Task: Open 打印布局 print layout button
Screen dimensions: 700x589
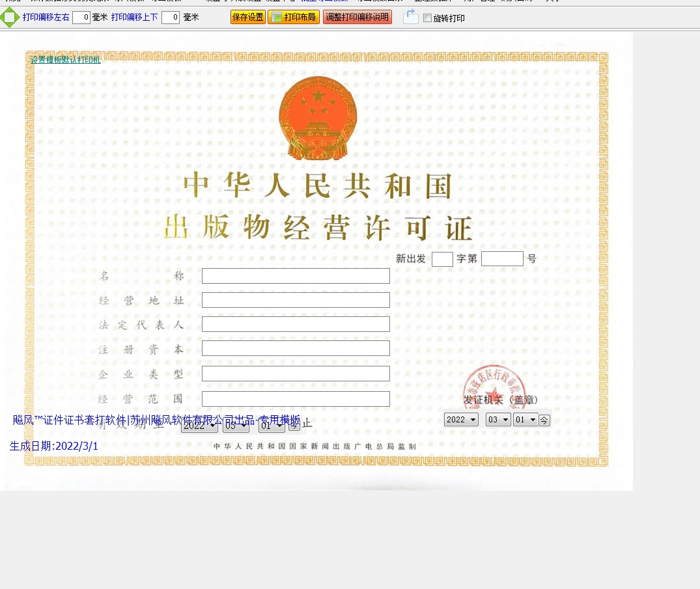Action: (x=294, y=17)
